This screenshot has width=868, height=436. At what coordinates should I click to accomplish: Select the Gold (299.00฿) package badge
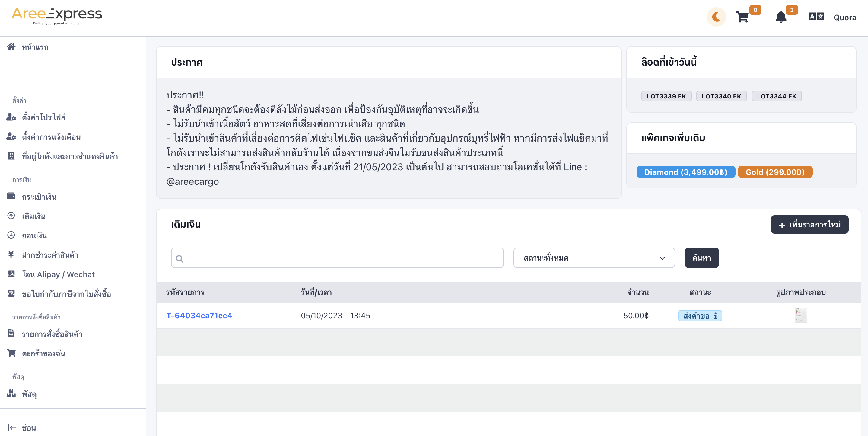tap(775, 172)
